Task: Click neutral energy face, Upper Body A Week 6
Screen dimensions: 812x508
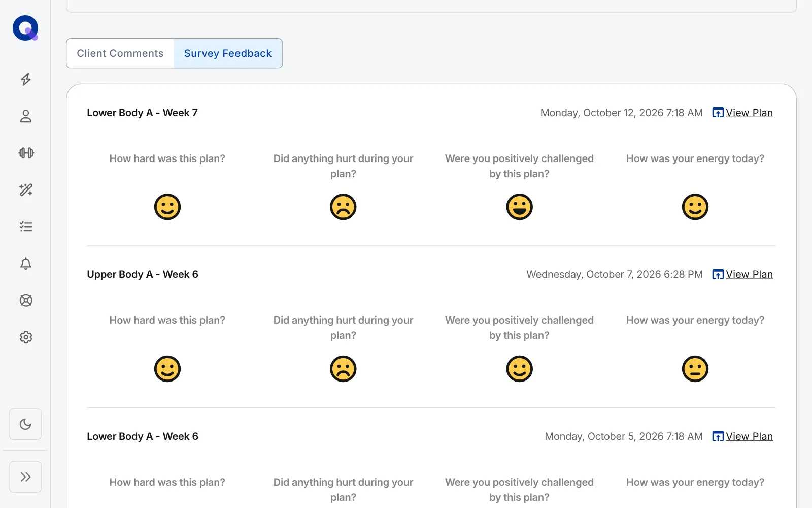Action: point(695,369)
